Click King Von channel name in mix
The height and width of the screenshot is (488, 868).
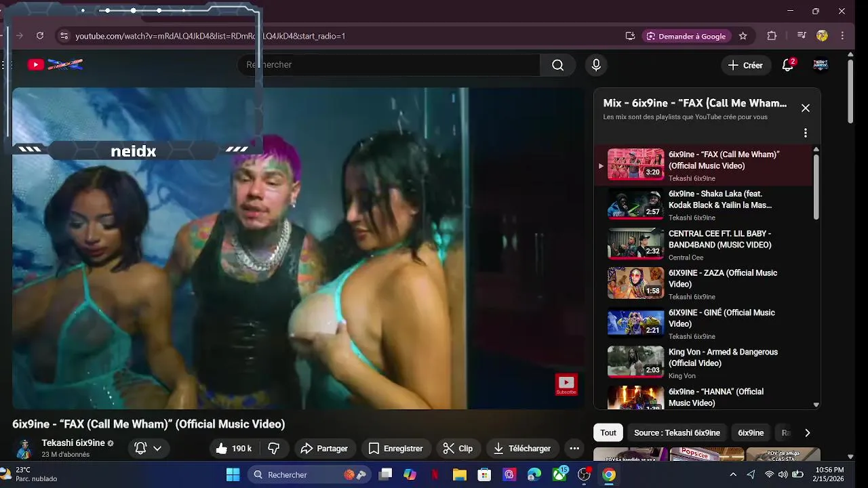pyautogui.click(x=682, y=376)
